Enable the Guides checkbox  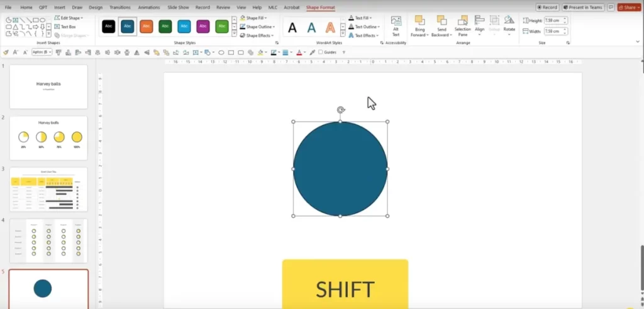pos(320,52)
